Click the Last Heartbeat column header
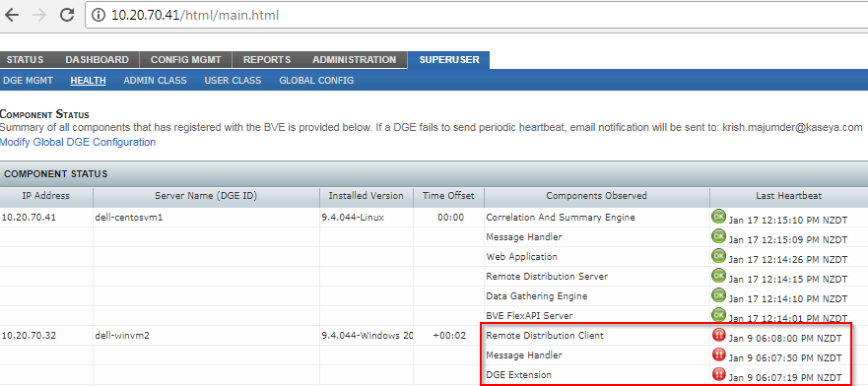The image size is (868, 386). pyautogui.click(x=788, y=196)
